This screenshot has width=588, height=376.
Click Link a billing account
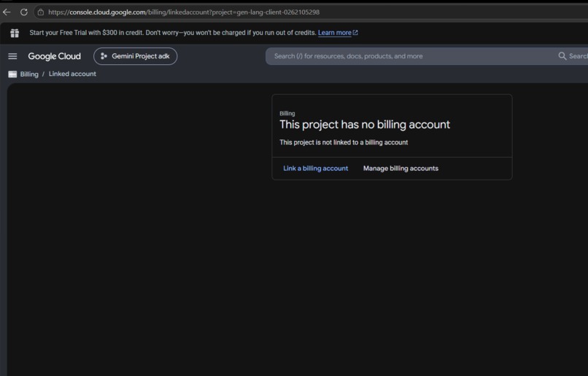(x=315, y=169)
